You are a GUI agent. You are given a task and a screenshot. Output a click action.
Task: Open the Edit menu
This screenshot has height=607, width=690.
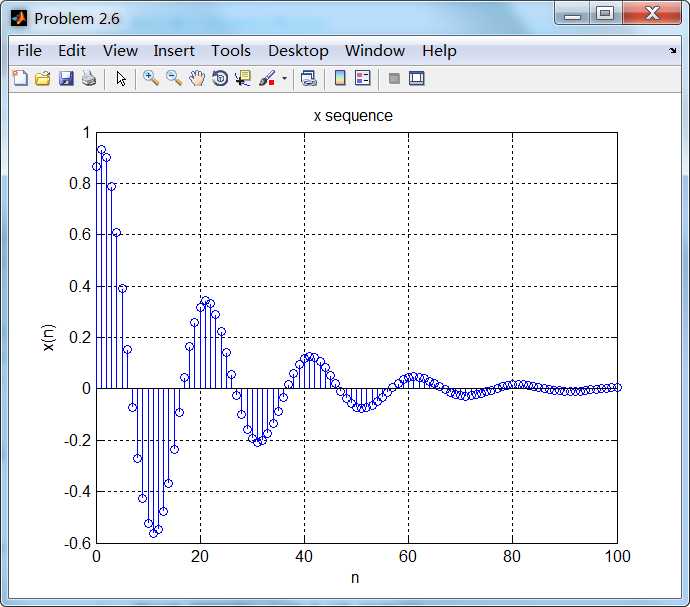click(72, 51)
